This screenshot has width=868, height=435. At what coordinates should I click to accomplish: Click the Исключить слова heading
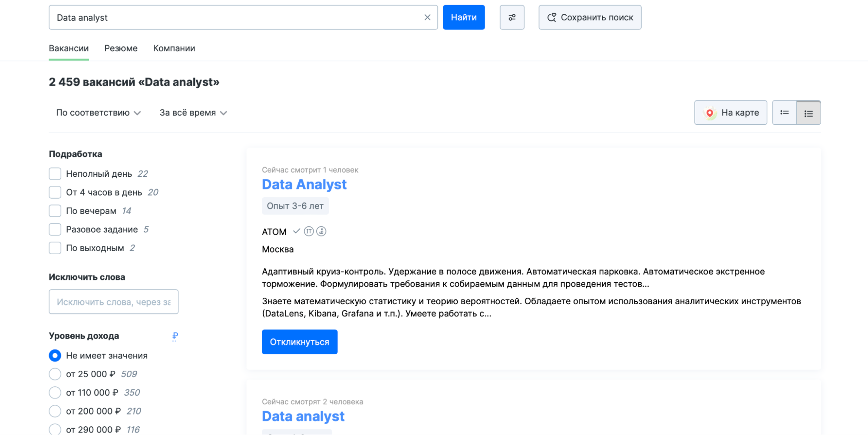pyautogui.click(x=87, y=277)
